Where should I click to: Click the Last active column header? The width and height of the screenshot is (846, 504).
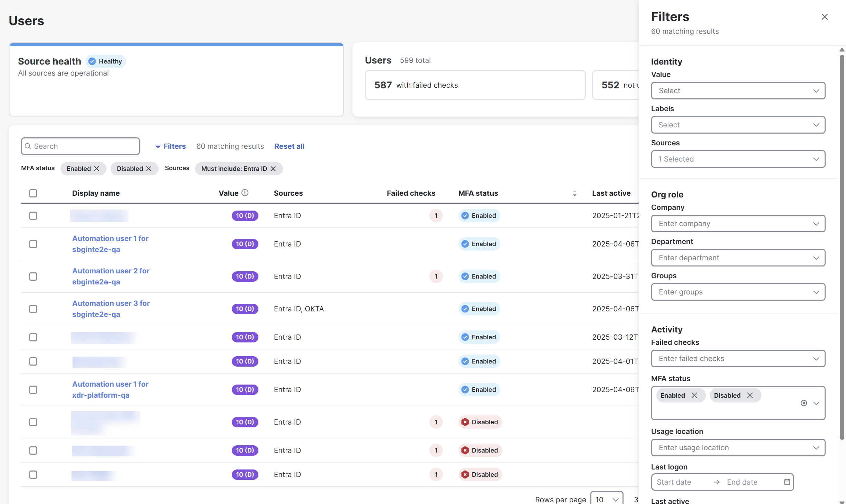tap(611, 193)
